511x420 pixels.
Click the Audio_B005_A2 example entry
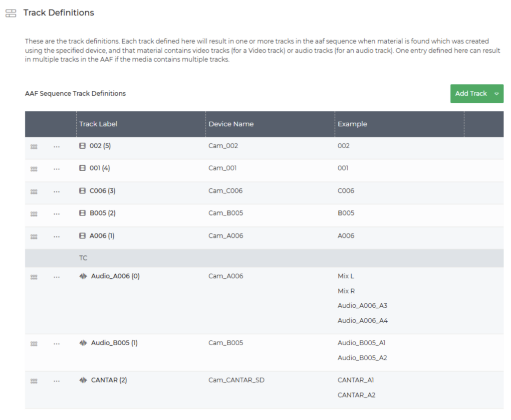(362, 358)
